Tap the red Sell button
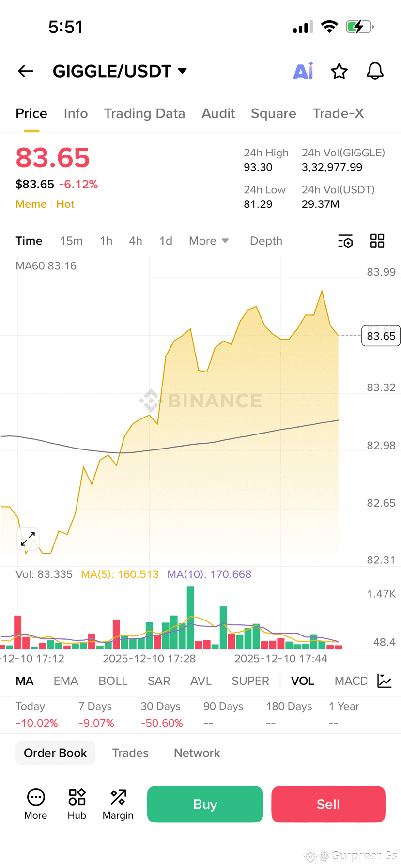This screenshot has height=868, width=401. (x=328, y=804)
